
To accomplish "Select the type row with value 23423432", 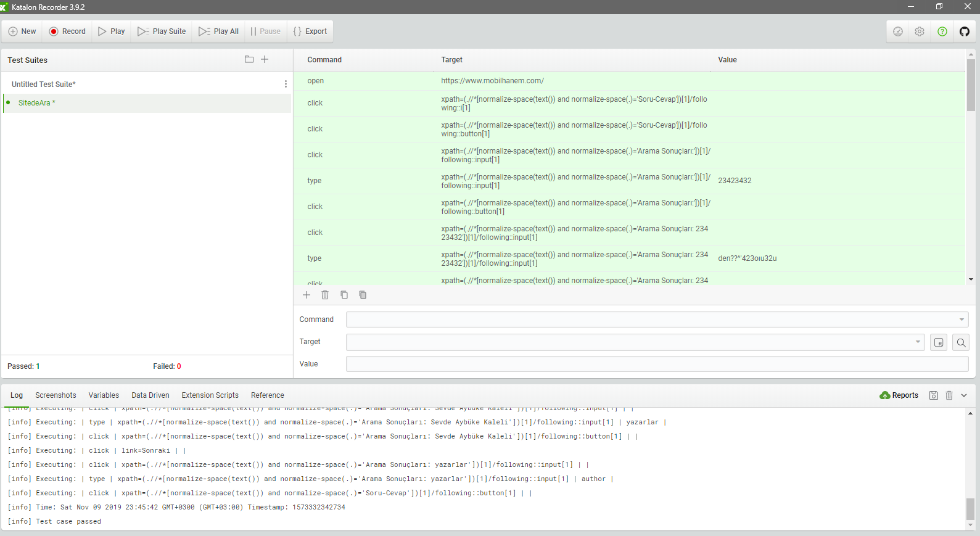I will (x=629, y=181).
